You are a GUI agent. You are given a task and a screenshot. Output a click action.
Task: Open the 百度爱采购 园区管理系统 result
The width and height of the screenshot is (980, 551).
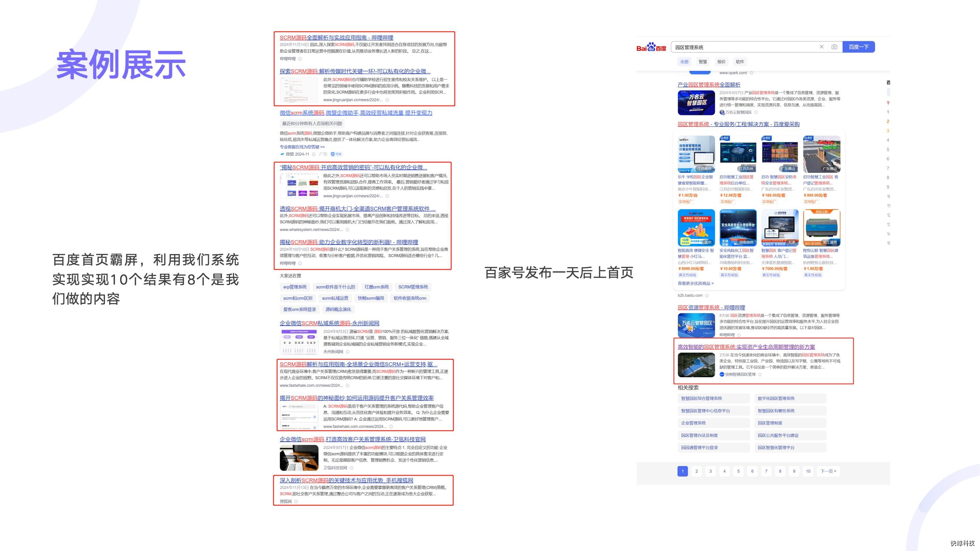(738, 124)
